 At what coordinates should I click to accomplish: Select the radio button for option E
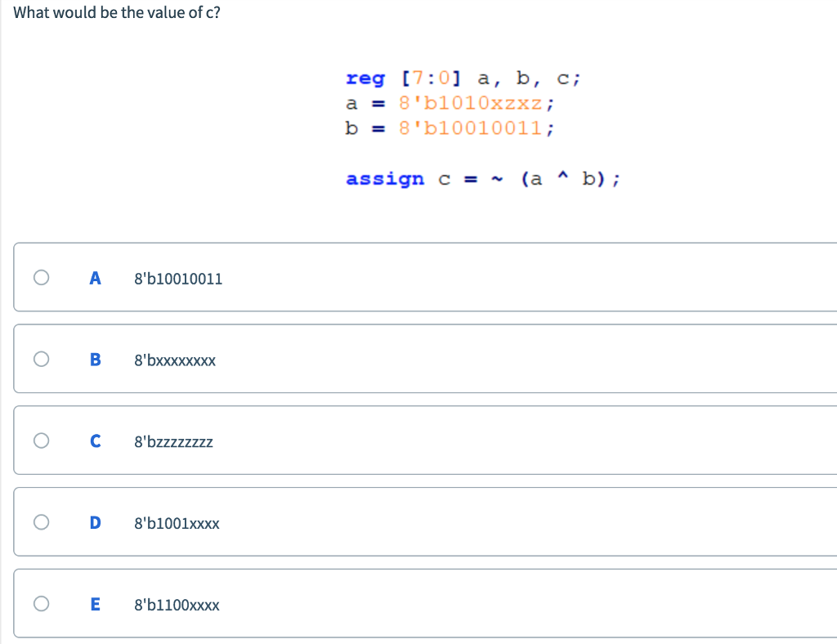tap(41, 603)
